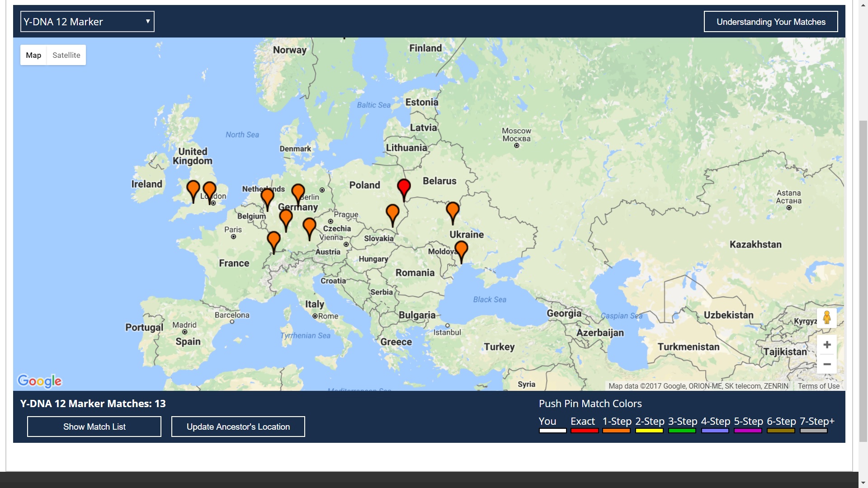Viewport: 868px width, 488px height.
Task: Click the Push Pin Match Colors heading
Action: pyautogui.click(x=590, y=404)
